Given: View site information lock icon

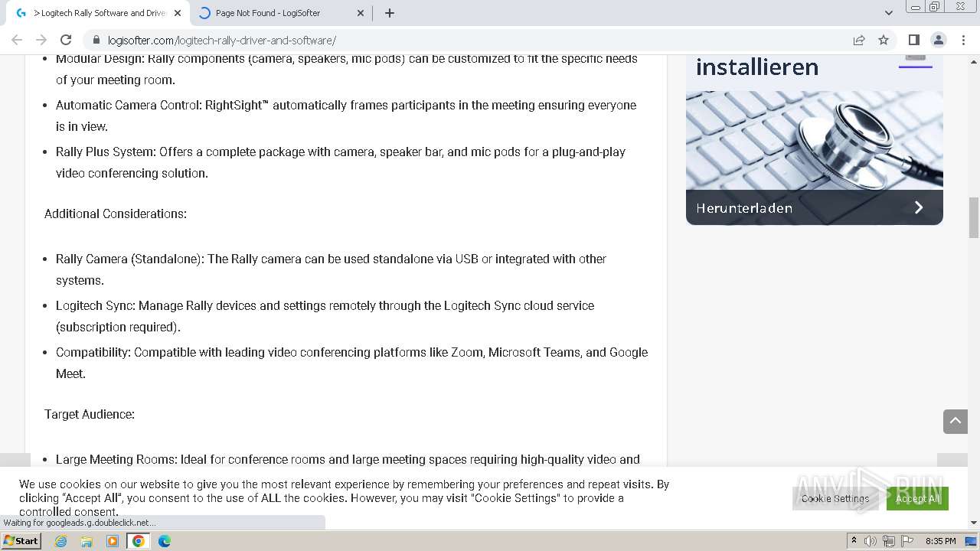Looking at the screenshot, I should pos(96,40).
